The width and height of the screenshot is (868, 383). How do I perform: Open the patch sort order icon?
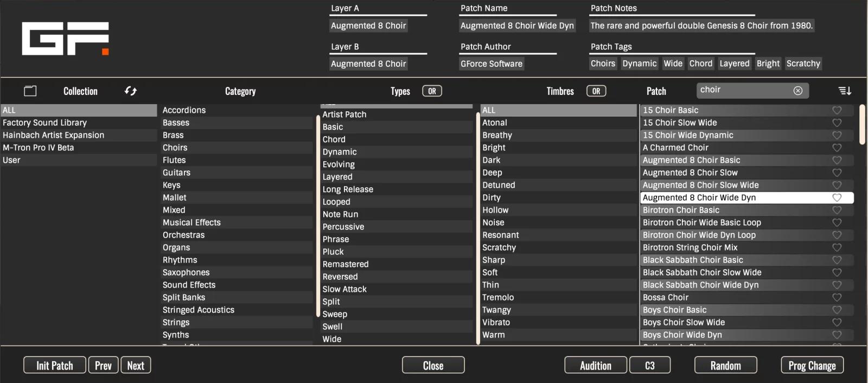[x=845, y=91]
